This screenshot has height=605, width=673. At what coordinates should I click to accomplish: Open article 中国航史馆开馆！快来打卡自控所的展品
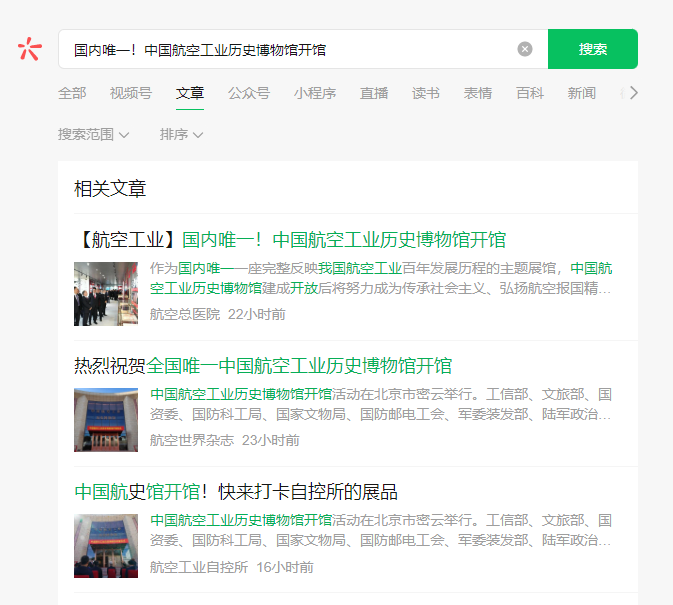tap(236, 492)
